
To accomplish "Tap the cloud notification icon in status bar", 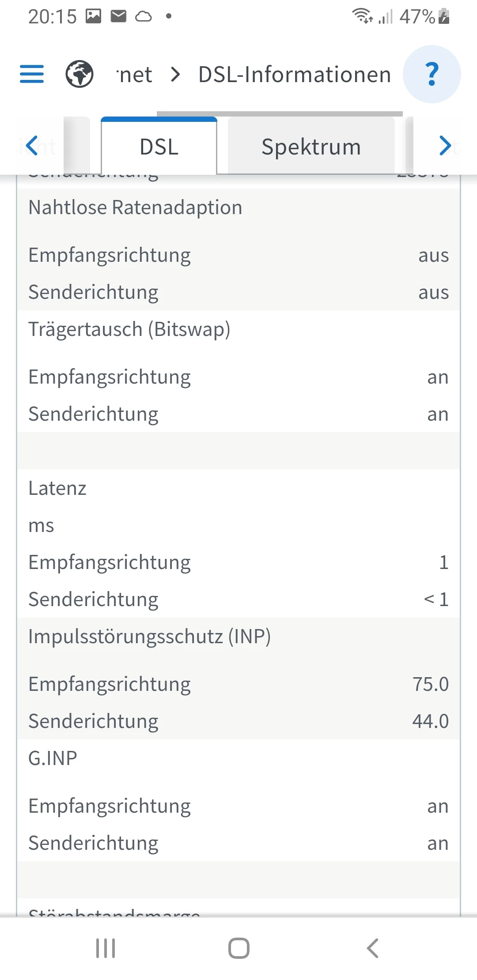I will 143,17.
